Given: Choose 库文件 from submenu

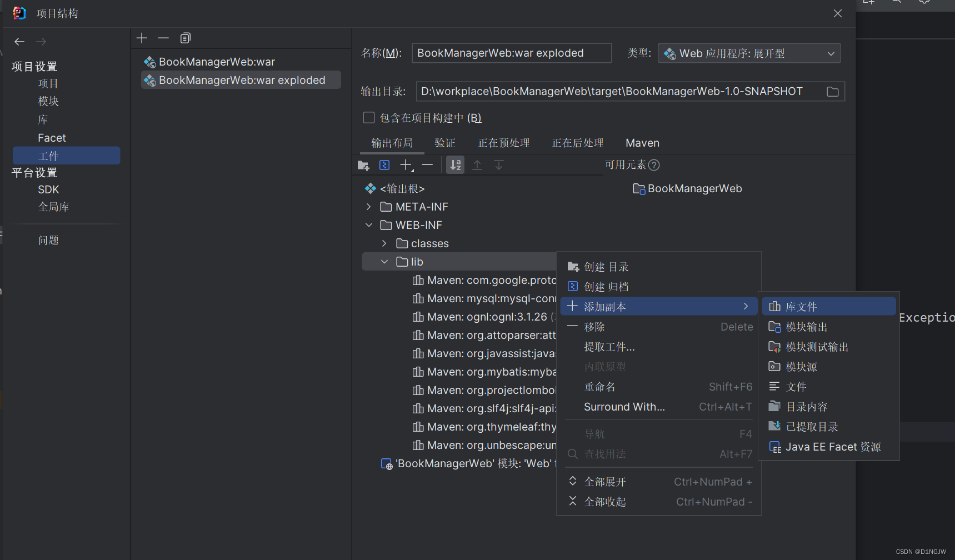Looking at the screenshot, I should 829,307.
